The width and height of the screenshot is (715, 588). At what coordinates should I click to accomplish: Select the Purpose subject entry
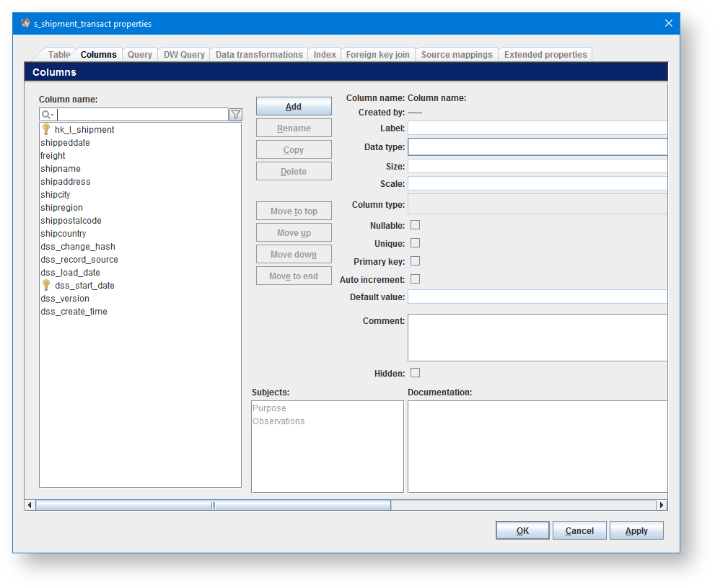point(269,408)
